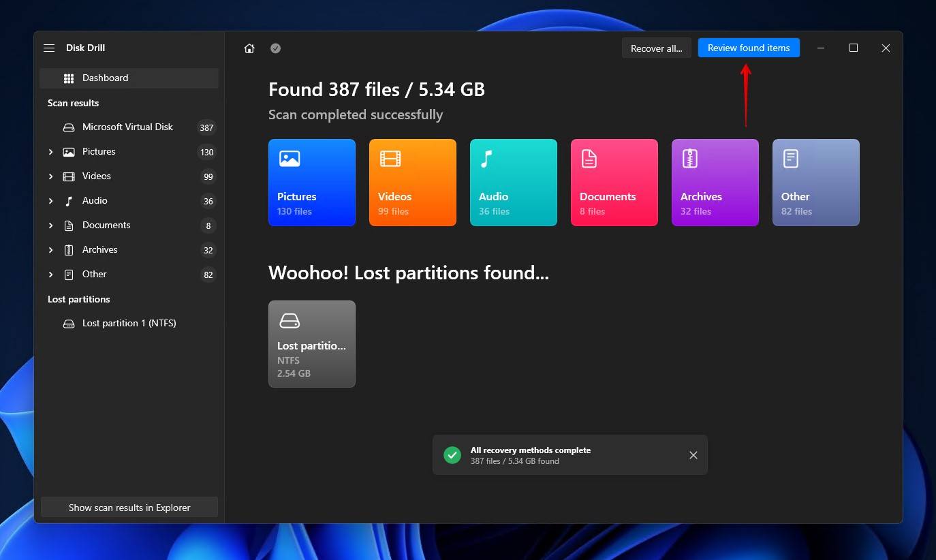The image size is (936, 560).
Task: Expand the Pictures tree node
Action: 50,152
